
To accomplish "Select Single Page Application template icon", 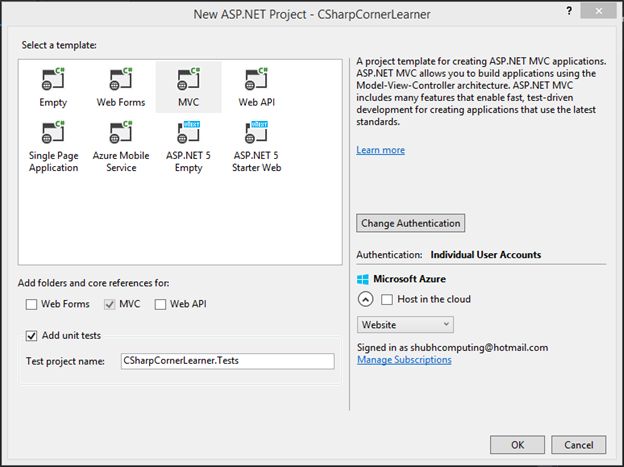I will coord(54,135).
